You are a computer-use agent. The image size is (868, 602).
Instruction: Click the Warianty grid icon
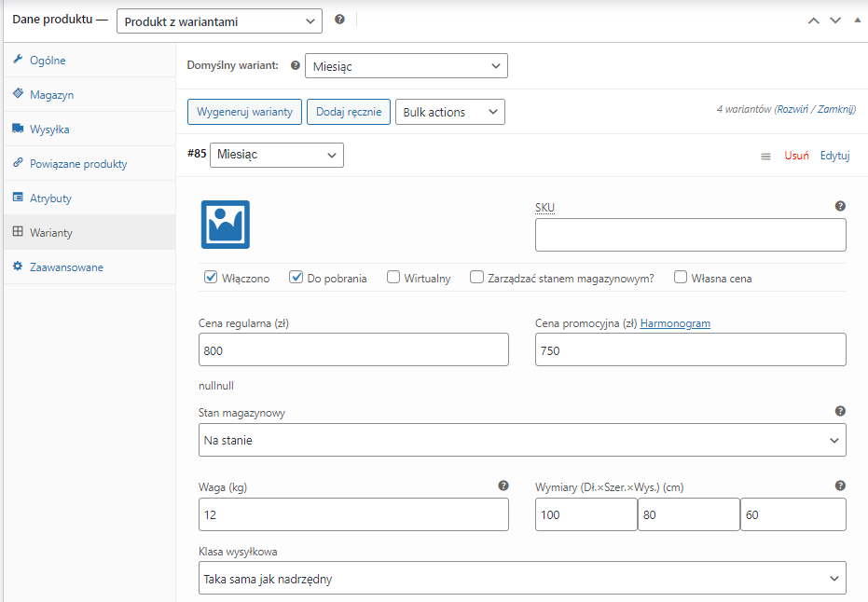click(x=18, y=231)
